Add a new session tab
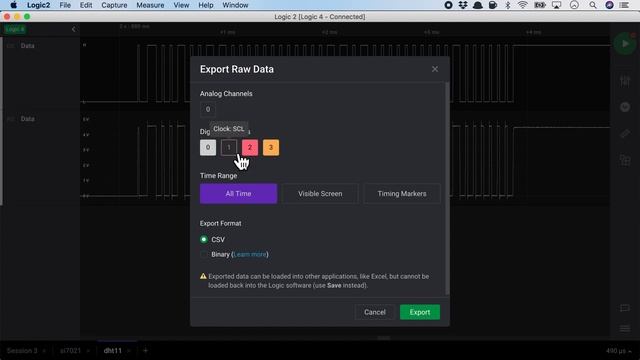Screen dimensions: 640x360 click(145, 350)
